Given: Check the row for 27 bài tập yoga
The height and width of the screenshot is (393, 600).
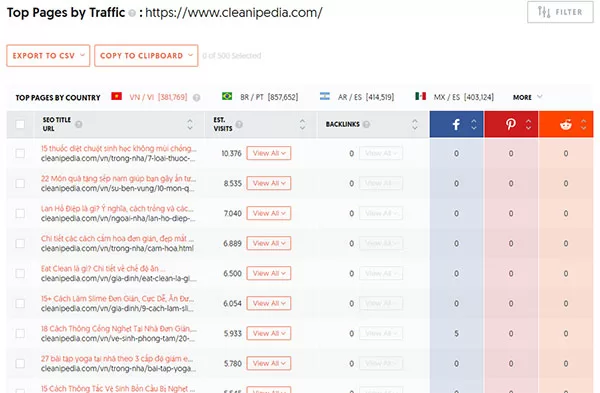Looking at the screenshot, I should pos(20,364).
